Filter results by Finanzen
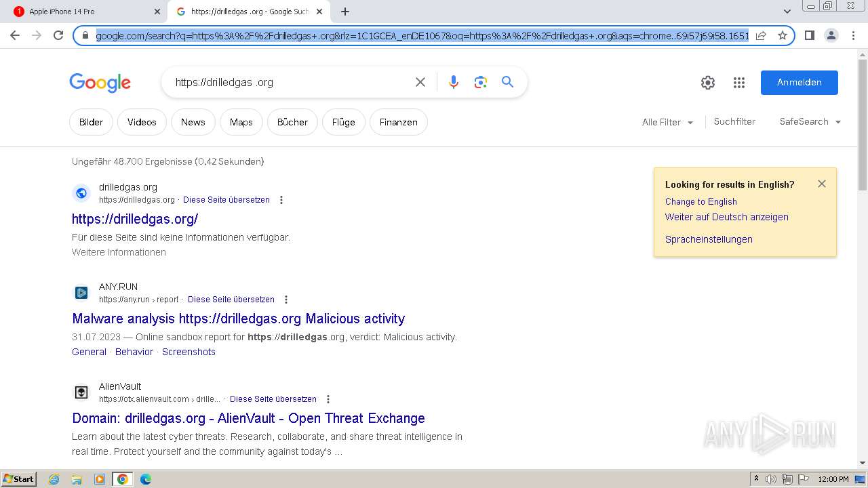 pos(398,122)
